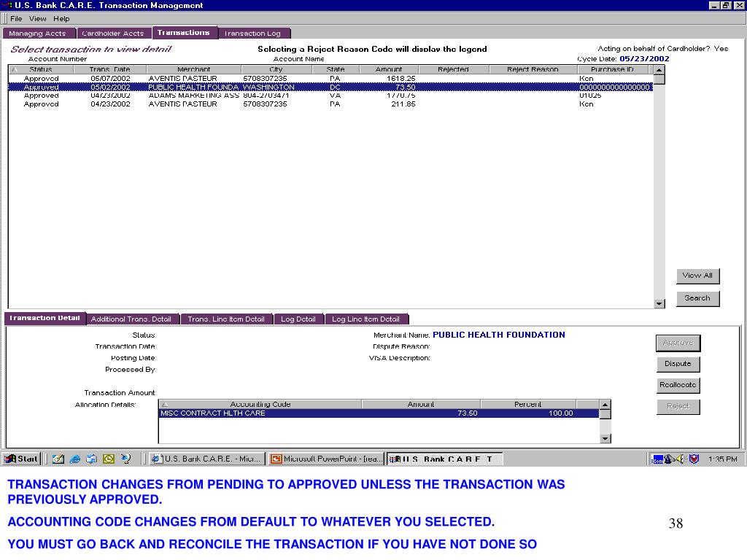Open the View menu

[x=38, y=18]
